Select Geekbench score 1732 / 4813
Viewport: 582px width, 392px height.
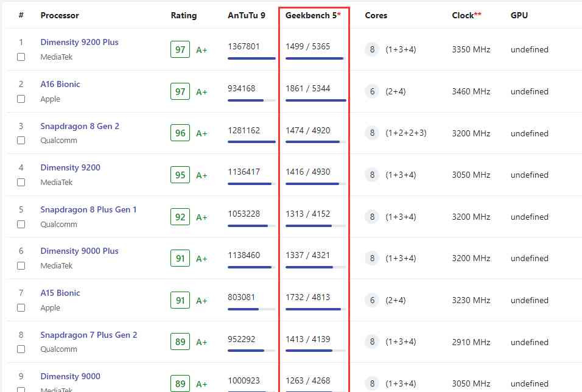pos(307,297)
